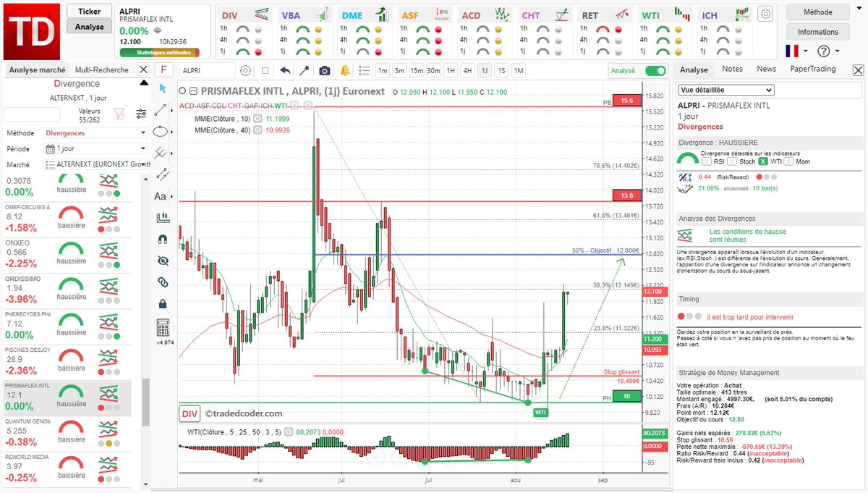868x493 pixels.
Task: Open alerts with the bell icon
Action: 344,70
